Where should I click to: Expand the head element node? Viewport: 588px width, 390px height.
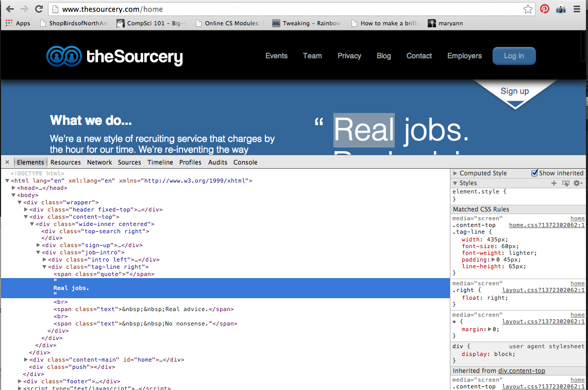[13, 188]
